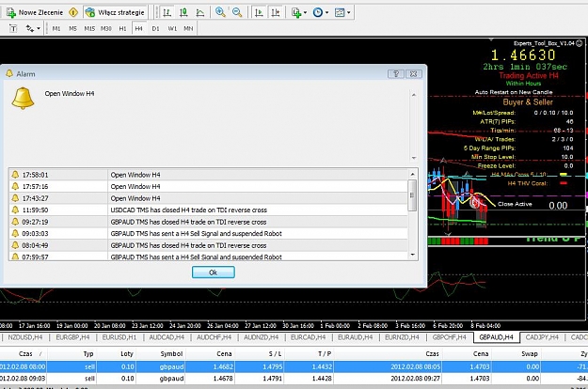Open the EURUSD,H1 chart tab
The height and width of the screenshot is (389, 588).
pyautogui.click(x=119, y=337)
